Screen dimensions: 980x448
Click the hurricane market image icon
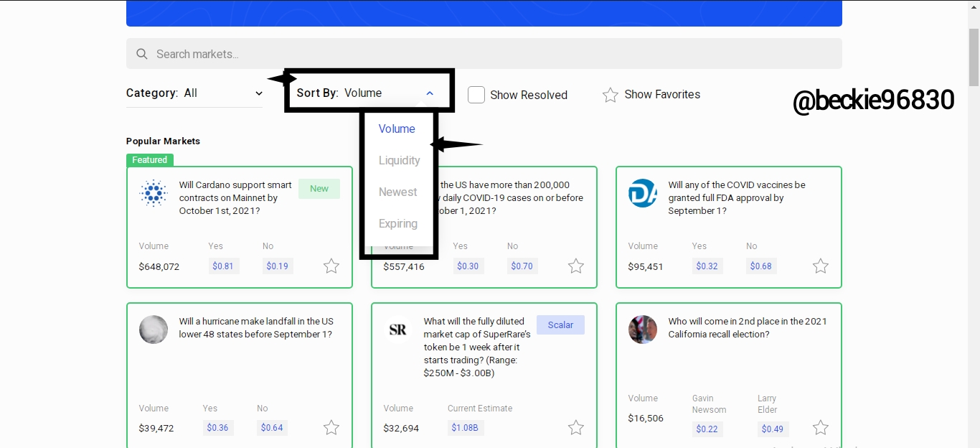pos(154,330)
